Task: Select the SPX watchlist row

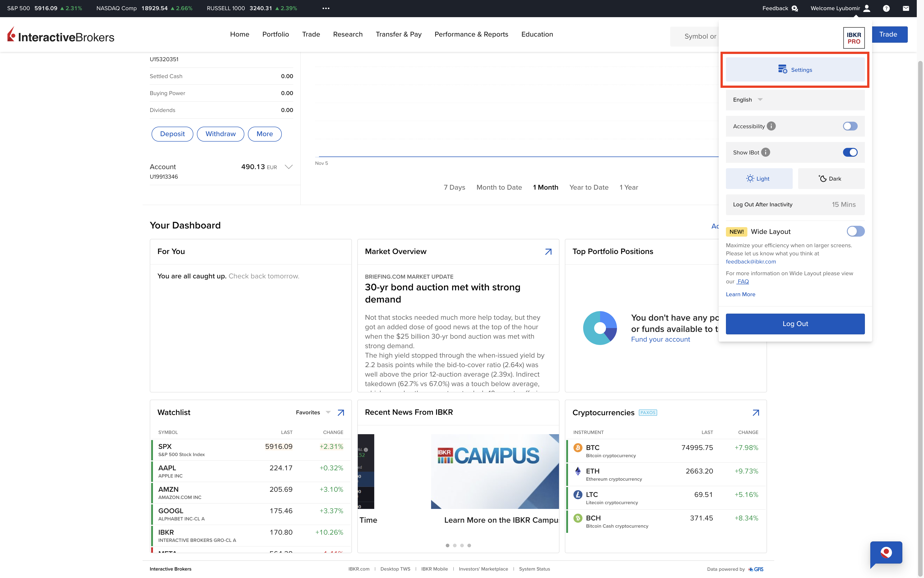Action: (x=250, y=450)
